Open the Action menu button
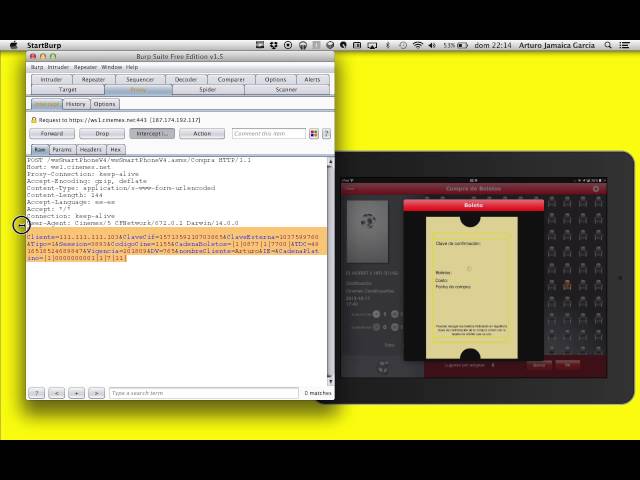This screenshot has height=480, width=640. tap(202, 134)
